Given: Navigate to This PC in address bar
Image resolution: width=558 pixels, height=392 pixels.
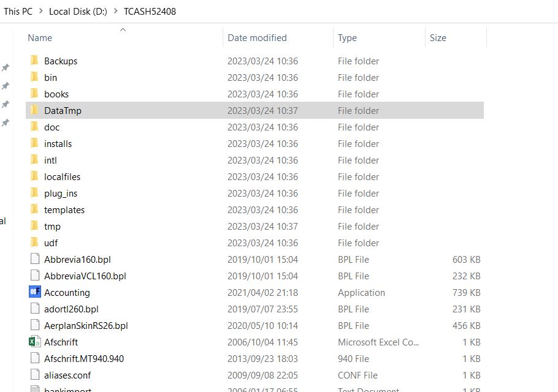Looking at the screenshot, I should (18, 11).
